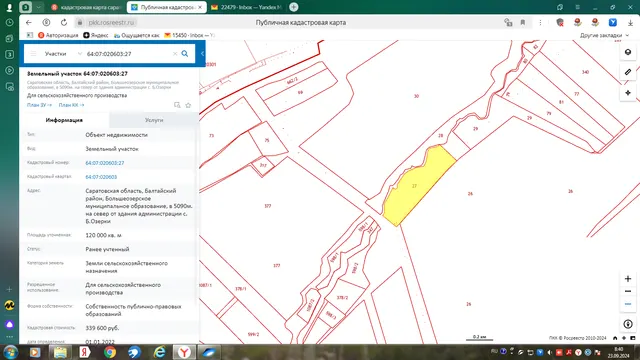640x360 pixels.
Task: Open the План КК link
Action: [x=71, y=105]
